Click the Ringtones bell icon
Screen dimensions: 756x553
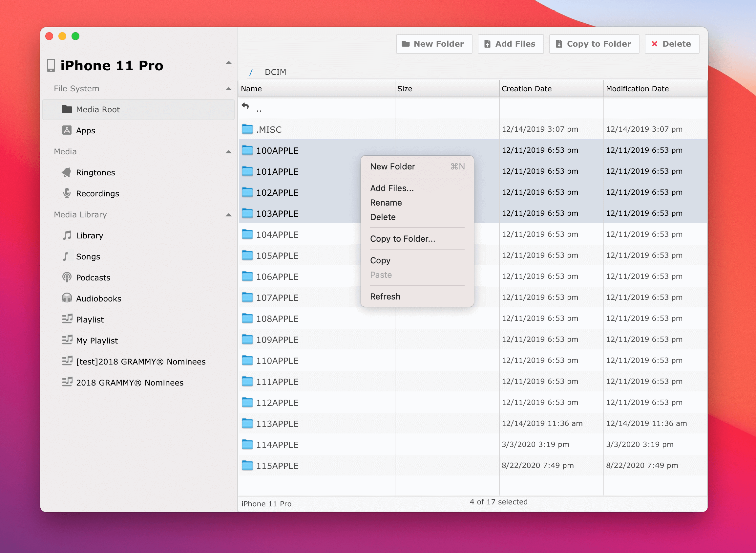click(67, 172)
